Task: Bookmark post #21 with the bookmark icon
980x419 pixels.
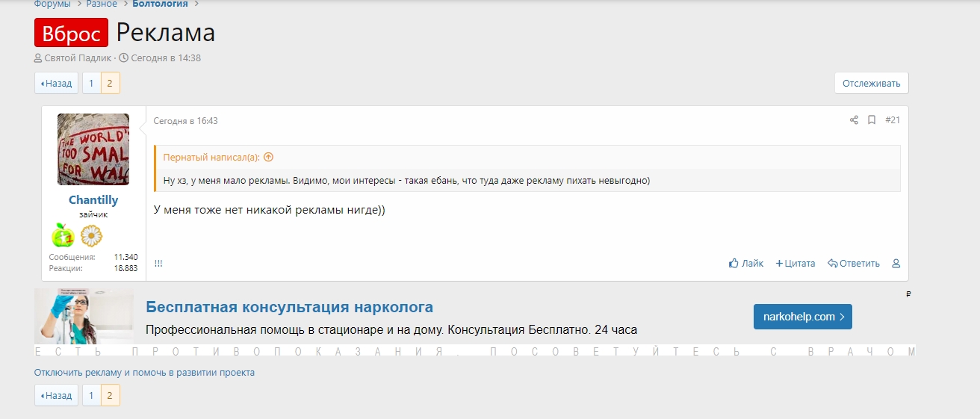Action: [x=871, y=120]
